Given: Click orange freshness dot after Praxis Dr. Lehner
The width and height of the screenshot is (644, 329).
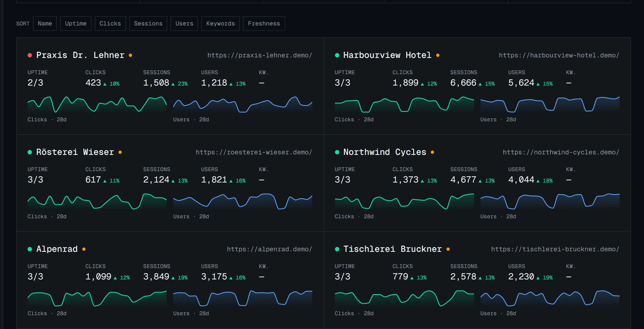Looking at the screenshot, I should point(130,55).
